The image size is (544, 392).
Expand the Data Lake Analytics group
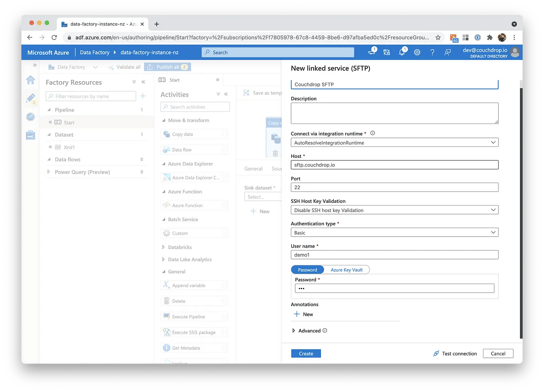tap(163, 260)
